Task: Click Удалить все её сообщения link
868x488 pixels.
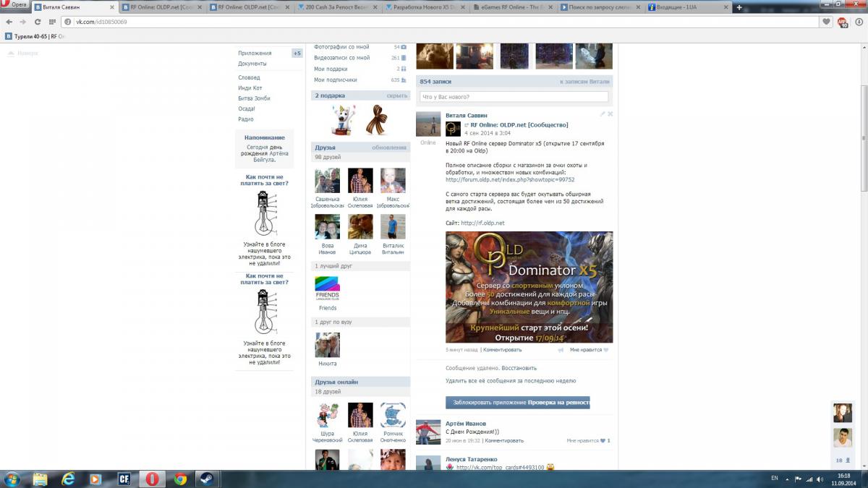Action: [x=511, y=380]
